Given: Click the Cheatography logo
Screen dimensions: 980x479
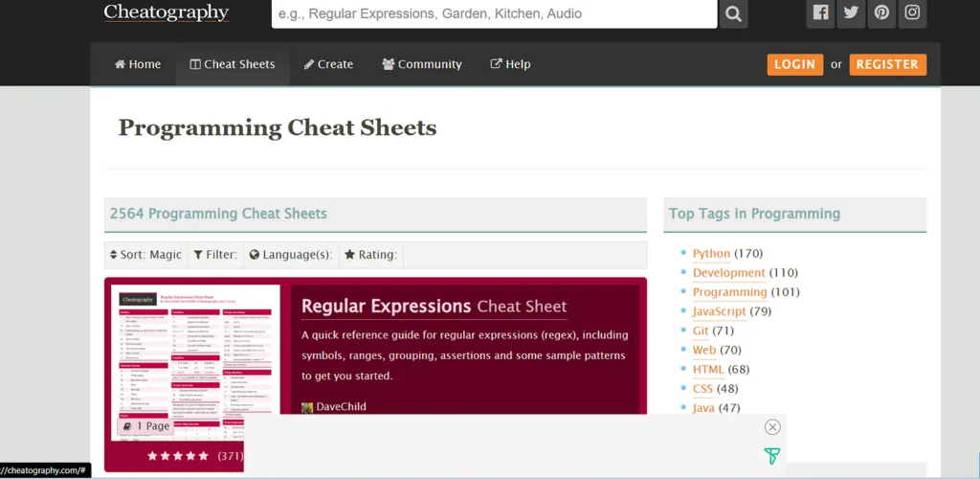Looking at the screenshot, I should (167, 12).
